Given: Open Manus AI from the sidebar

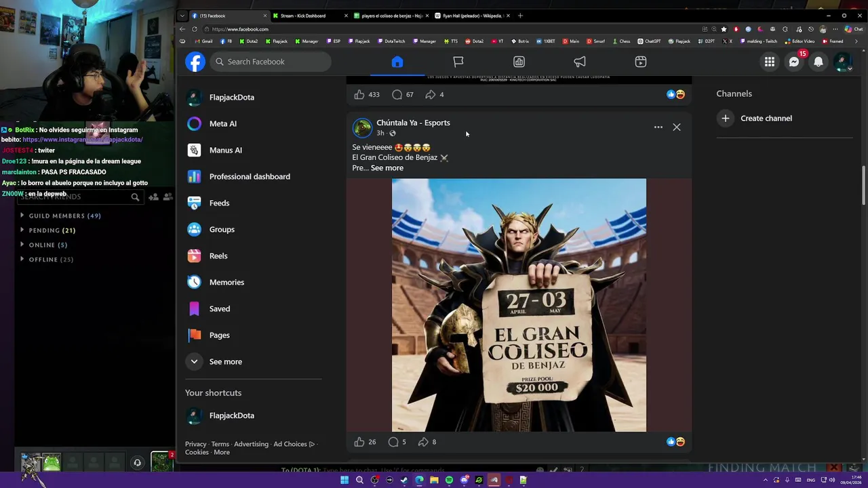Looking at the screenshot, I should [x=254, y=150].
